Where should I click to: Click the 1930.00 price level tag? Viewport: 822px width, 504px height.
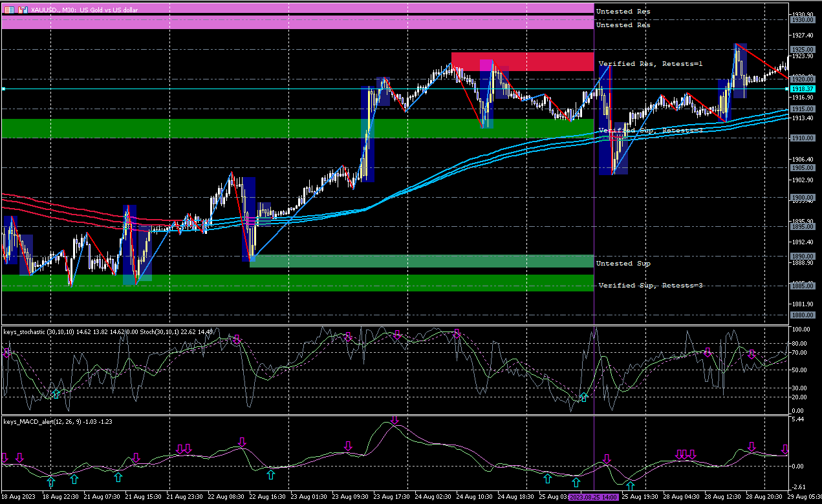pyautogui.click(x=802, y=20)
